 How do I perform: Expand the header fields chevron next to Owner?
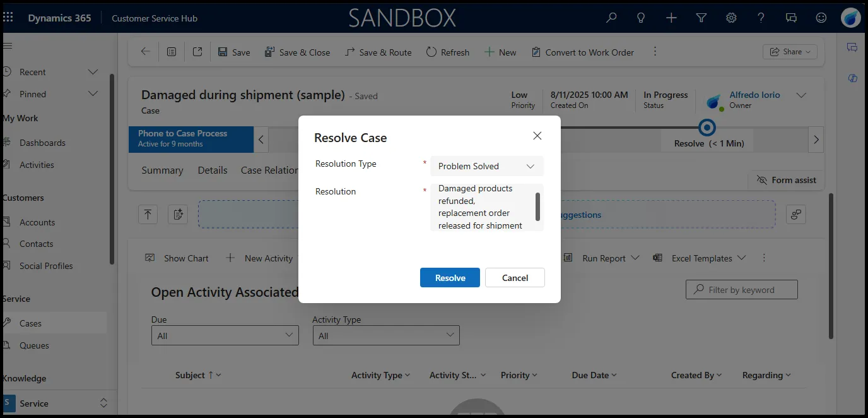pos(801,95)
